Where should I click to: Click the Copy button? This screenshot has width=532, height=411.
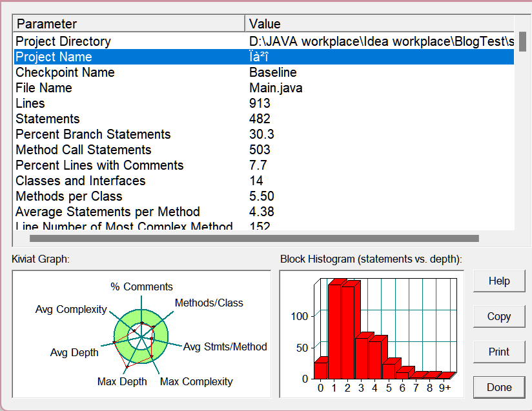point(499,316)
